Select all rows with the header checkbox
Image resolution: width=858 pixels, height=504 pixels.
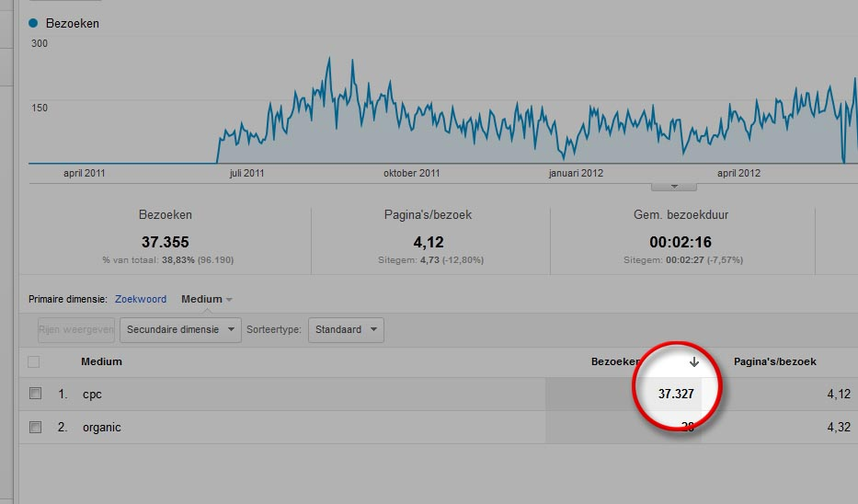tap(34, 361)
